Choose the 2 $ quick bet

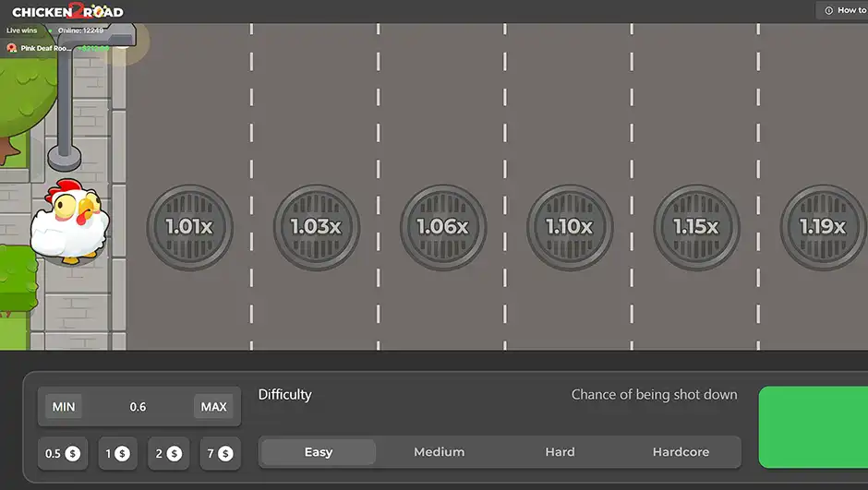(168, 453)
